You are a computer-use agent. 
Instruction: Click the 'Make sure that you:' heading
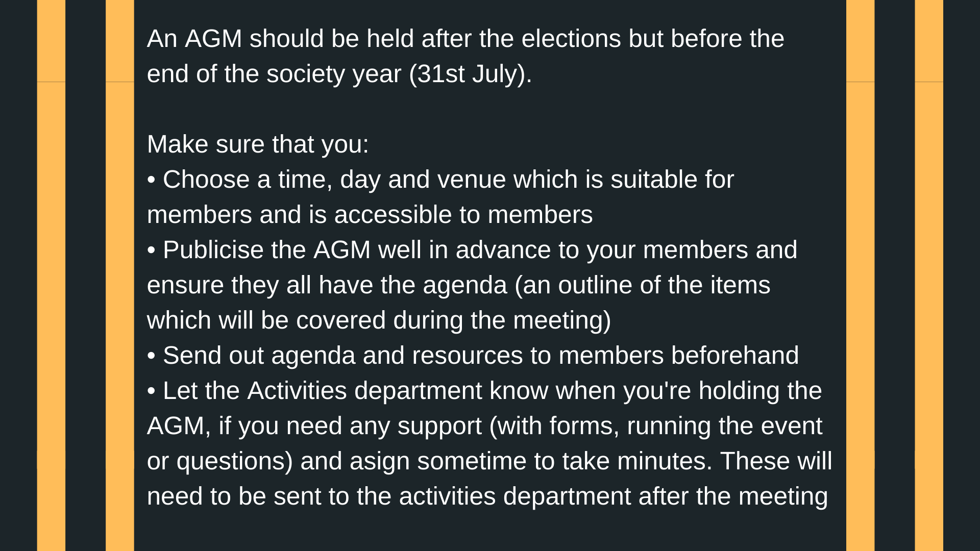258,144
